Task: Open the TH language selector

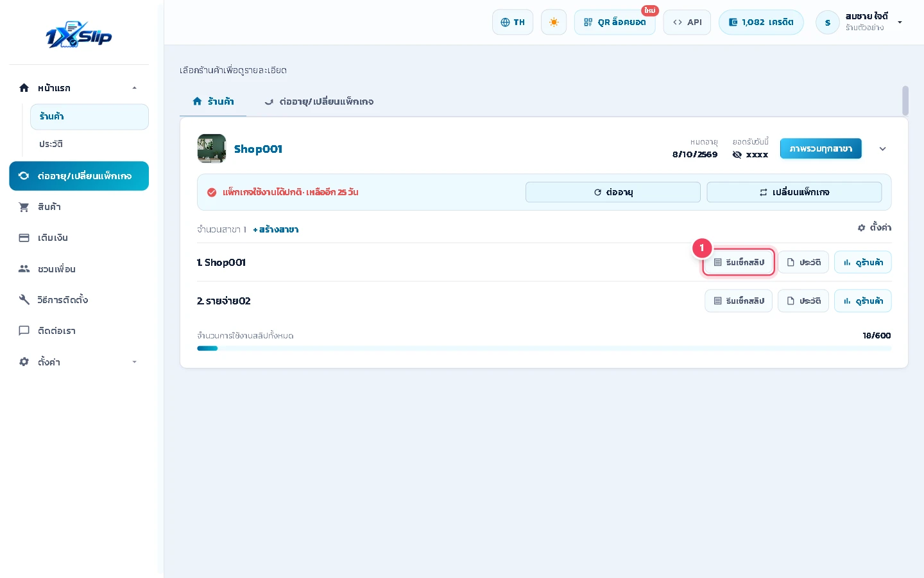Action: pos(513,22)
